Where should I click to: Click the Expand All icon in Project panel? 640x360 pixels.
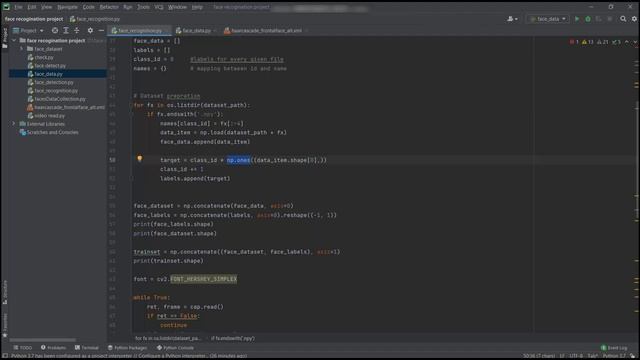click(66, 31)
